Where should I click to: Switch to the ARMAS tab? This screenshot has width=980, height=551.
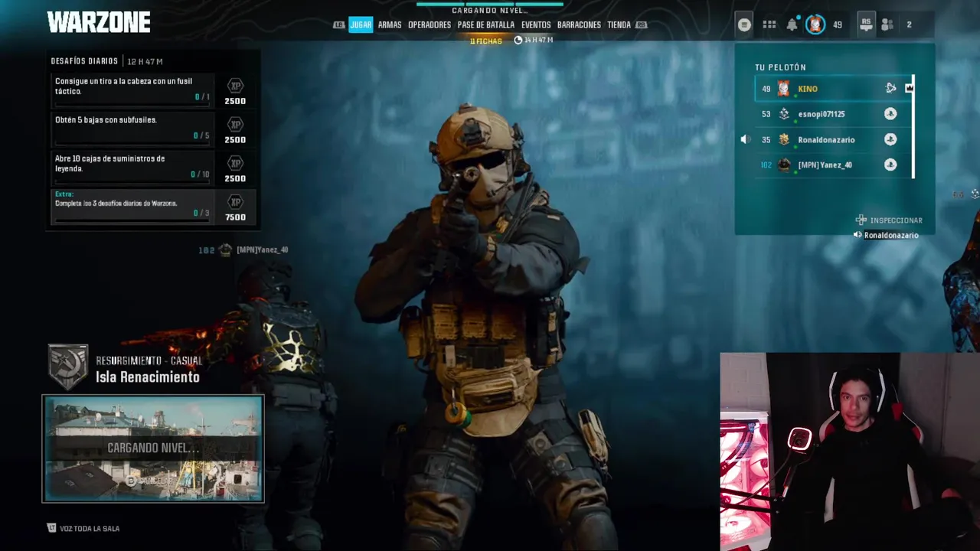pyautogui.click(x=390, y=24)
